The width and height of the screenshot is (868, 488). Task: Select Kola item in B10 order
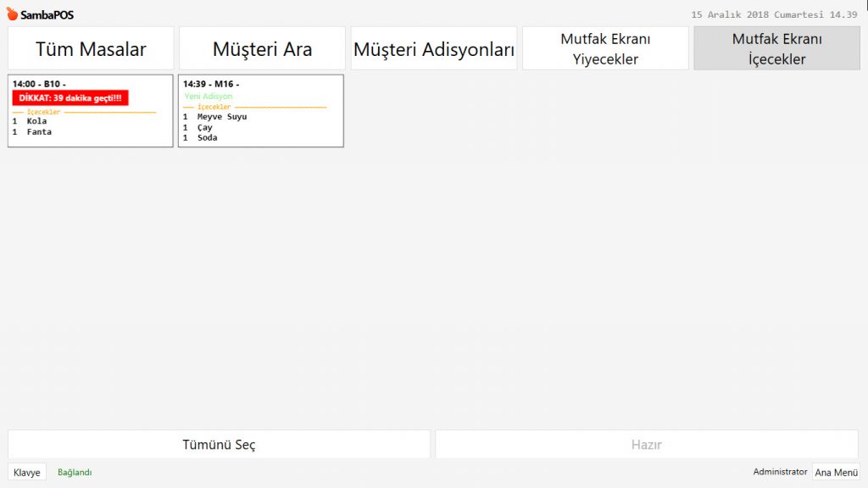(x=36, y=121)
